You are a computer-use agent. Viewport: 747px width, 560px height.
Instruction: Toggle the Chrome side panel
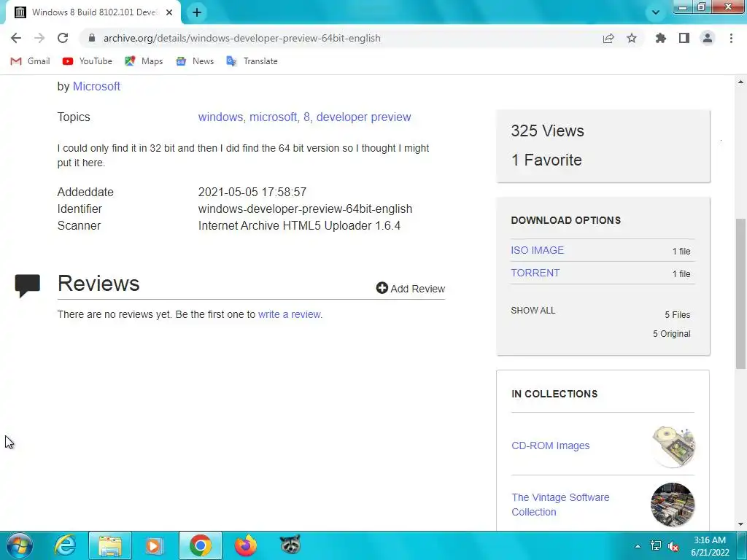[x=684, y=38]
